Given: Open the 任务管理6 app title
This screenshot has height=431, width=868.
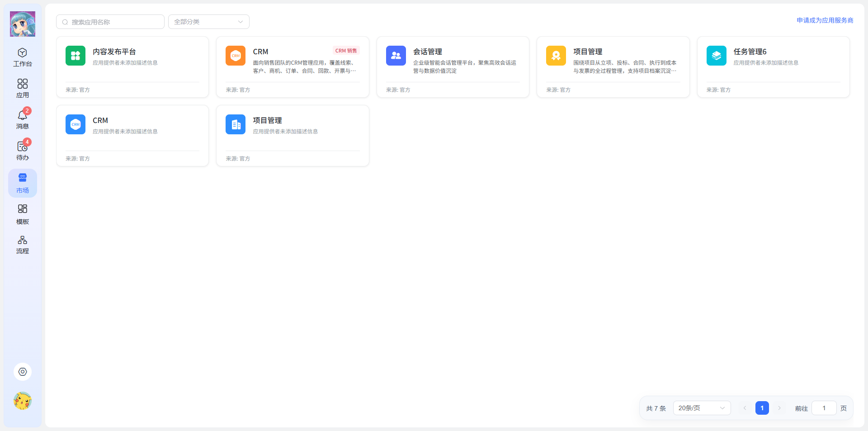Looking at the screenshot, I should pos(750,52).
